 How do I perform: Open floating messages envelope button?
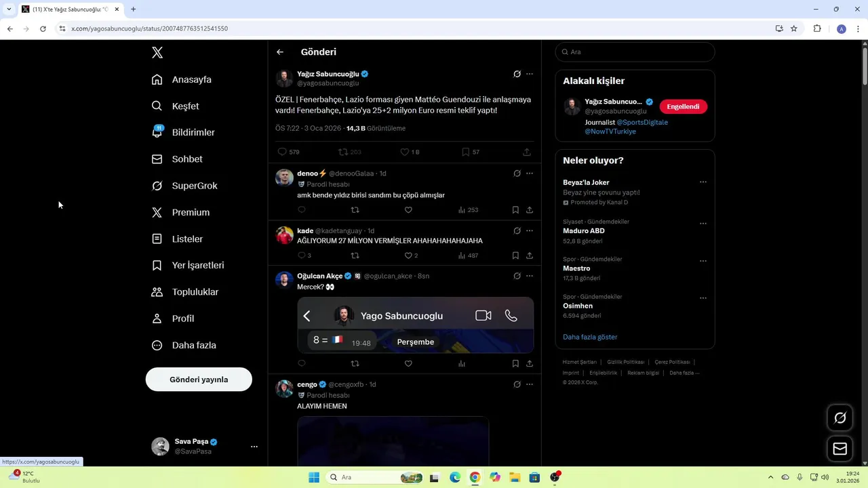point(840,449)
